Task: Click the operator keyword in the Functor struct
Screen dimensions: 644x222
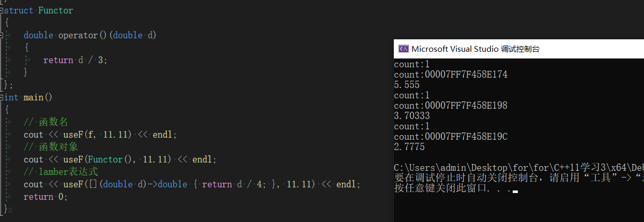Action: coord(78,35)
